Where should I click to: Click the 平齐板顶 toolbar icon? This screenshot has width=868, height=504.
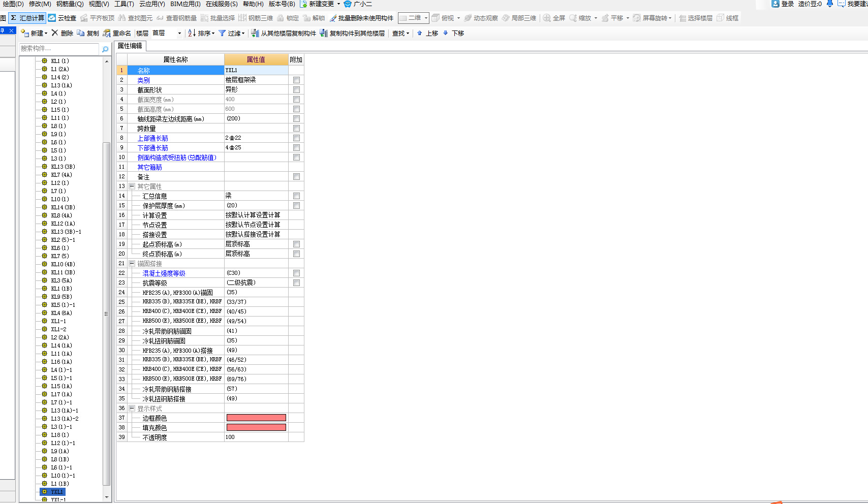tap(84, 18)
